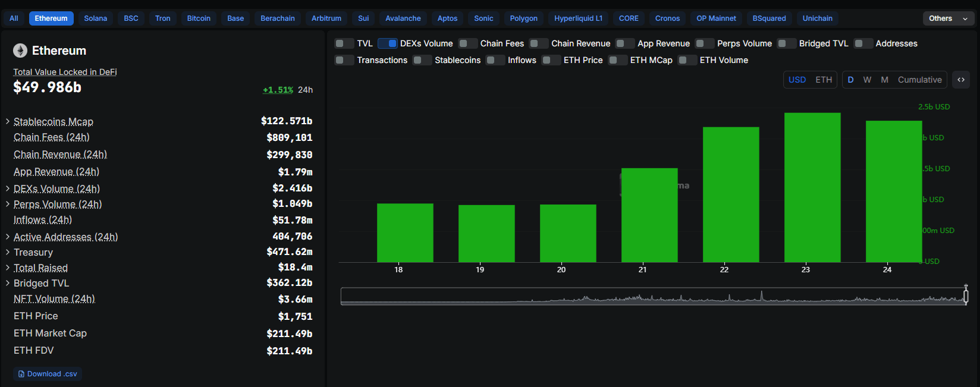Switch to the Aptos tab
Viewport: 980px width, 387px height.
tap(447, 18)
